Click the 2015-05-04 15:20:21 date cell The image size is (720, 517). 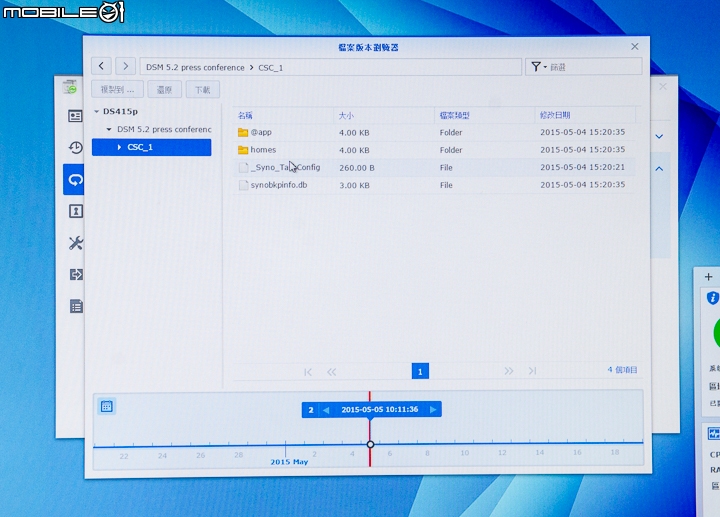point(582,167)
